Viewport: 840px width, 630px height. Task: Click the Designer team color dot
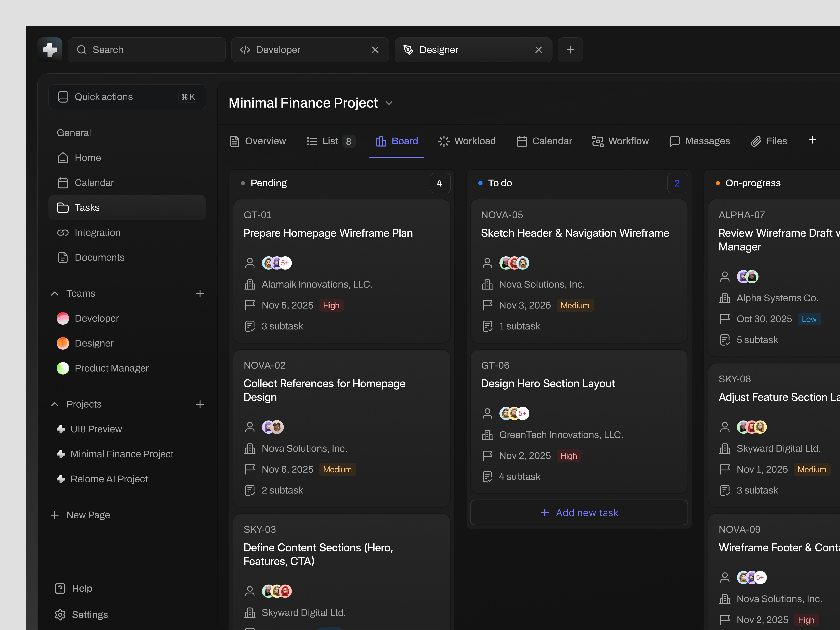(x=63, y=343)
